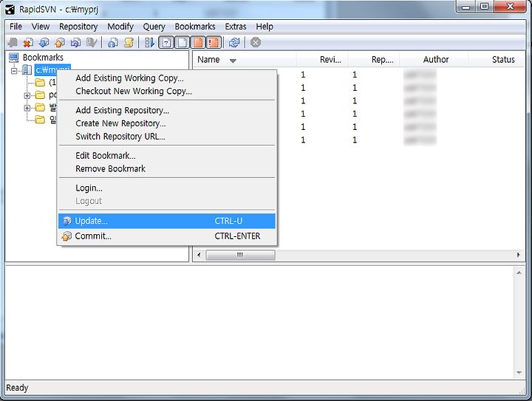
Task: Choose Checkout New Working Copy
Action: point(166,91)
